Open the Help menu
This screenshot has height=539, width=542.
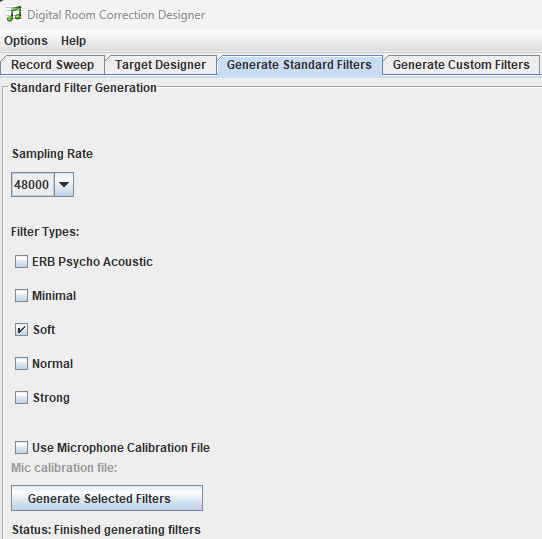[x=73, y=41]
